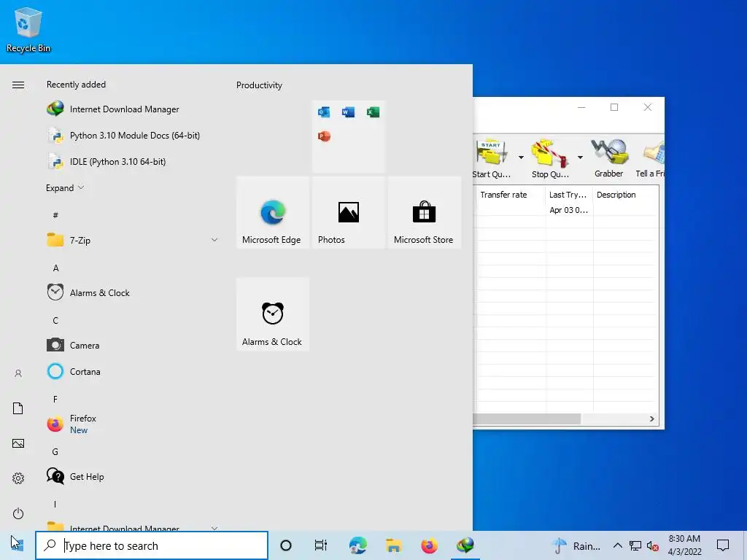This screenshot has width=747, height=560.
Task: Click the Power button in Start
Action: (x=18, y=513)
